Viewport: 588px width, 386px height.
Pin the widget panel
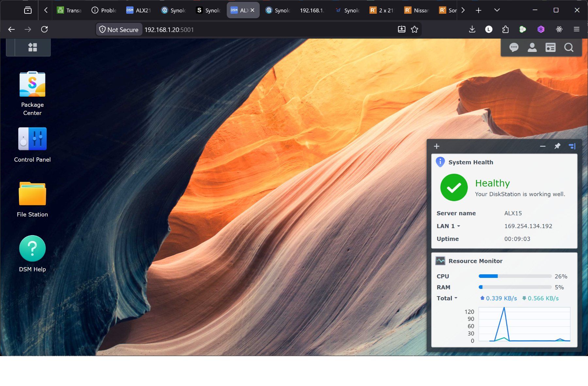pyautogui.click(x=557, y=146)
